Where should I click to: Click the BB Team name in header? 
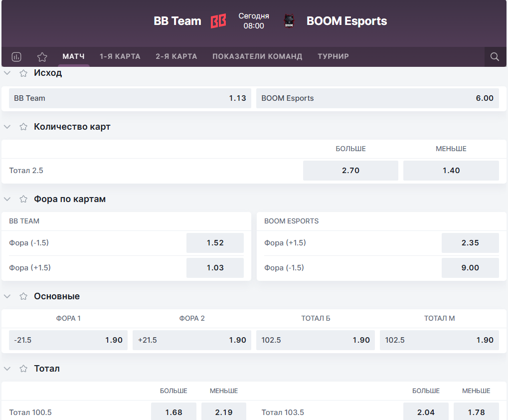pyautogui.click(x=177, y=21)
